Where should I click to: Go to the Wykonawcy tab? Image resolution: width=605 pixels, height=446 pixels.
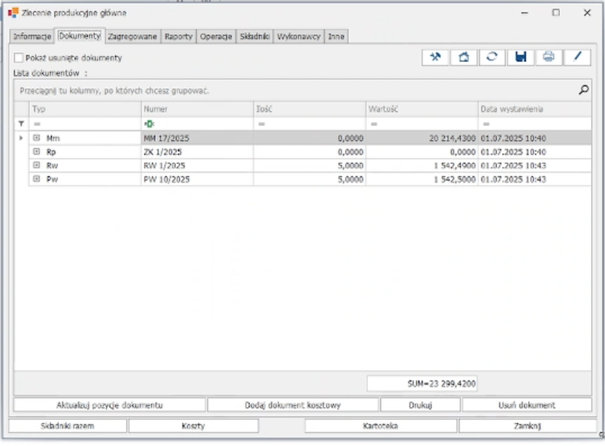[x=299, y=37]
